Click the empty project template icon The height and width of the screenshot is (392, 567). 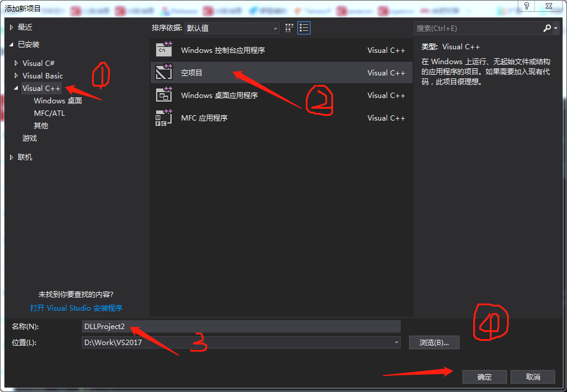coord(164,72)
